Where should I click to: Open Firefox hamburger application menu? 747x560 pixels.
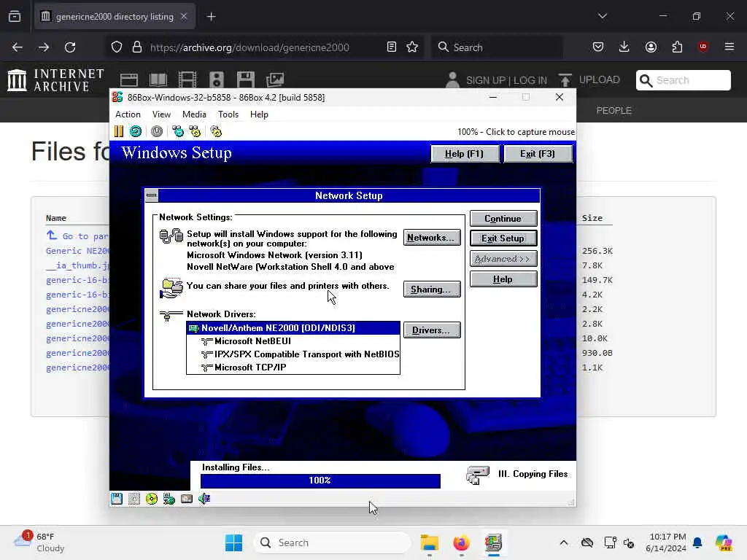pyautogui.click(x=729, y=47)
